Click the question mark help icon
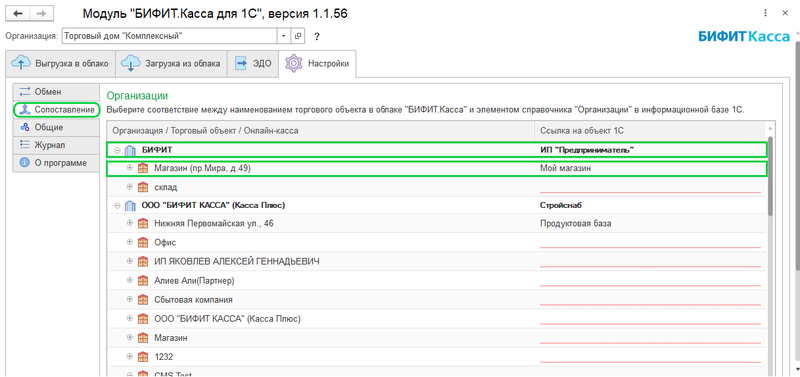 point(317,37)
